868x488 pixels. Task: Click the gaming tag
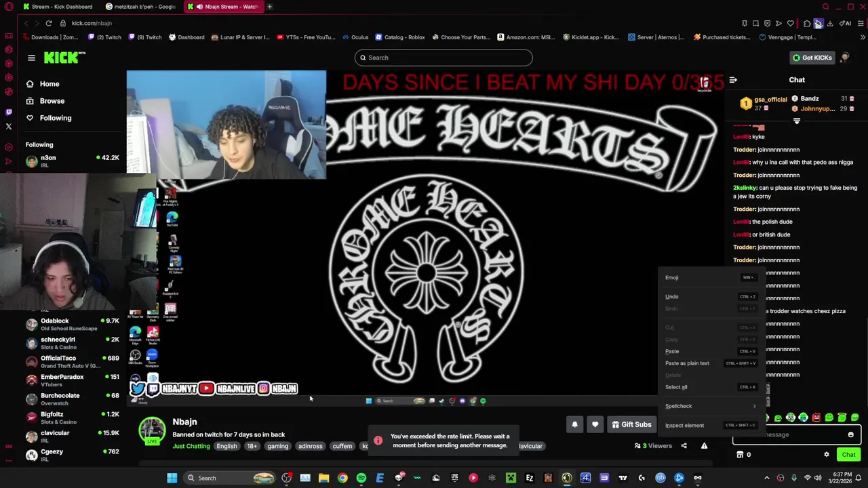(277, 446)
